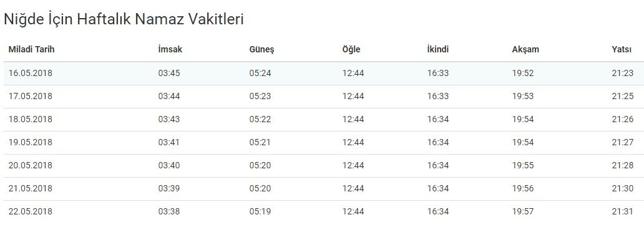Select the 20.05.2018 date cell
The width and height of the screenshot is (644, 230).
(31, 165)
